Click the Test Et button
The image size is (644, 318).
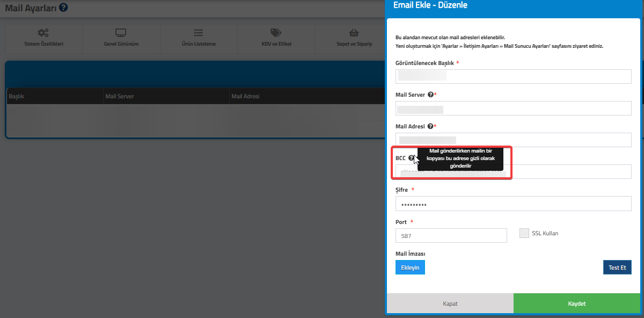(x=617, y=268)
